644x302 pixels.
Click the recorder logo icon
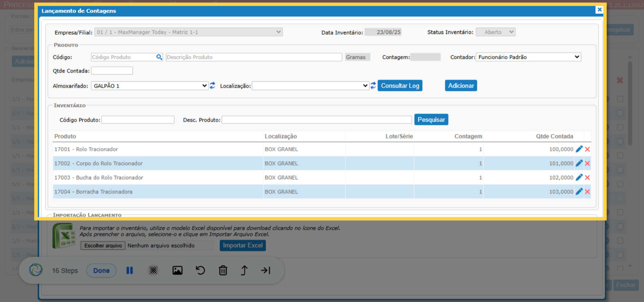36,270
